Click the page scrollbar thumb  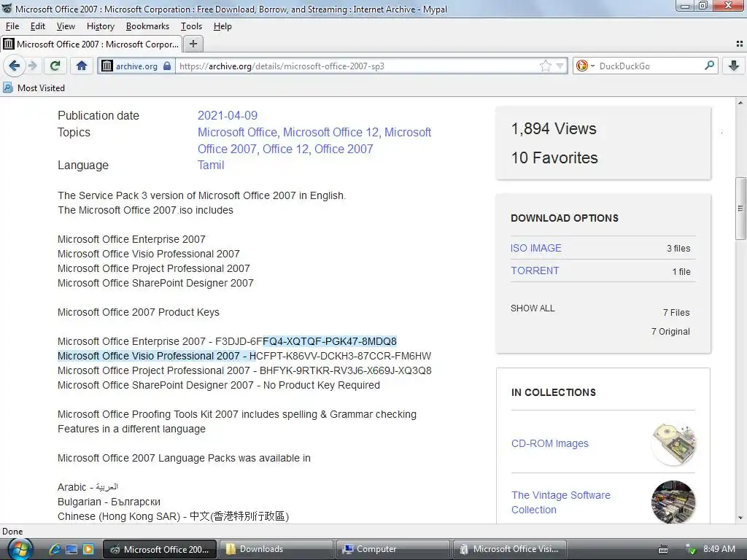(740, 208)
